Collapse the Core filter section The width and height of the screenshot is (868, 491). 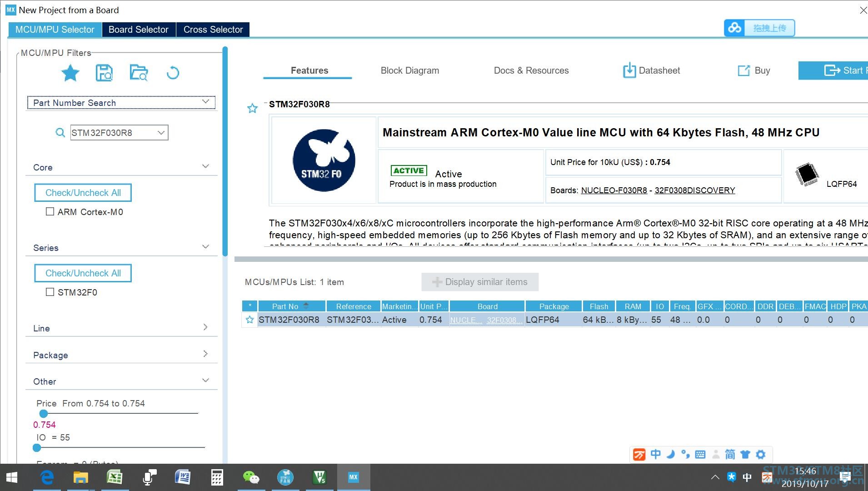point(206,166)
